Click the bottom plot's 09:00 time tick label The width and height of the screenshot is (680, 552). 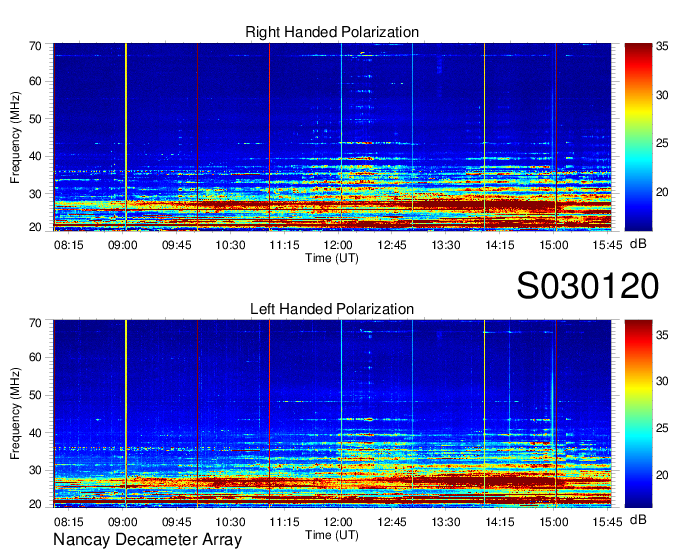(122, 522)
